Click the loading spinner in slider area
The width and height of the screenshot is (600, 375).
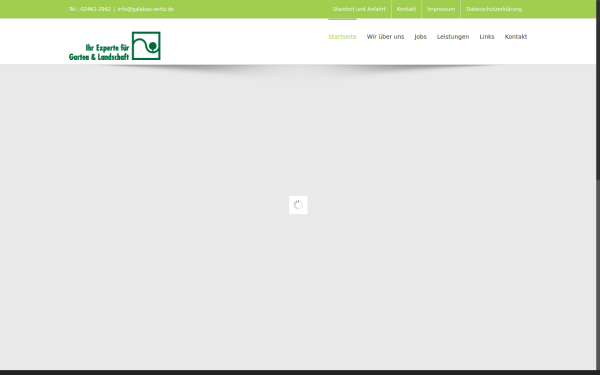[x=298, y=205]
